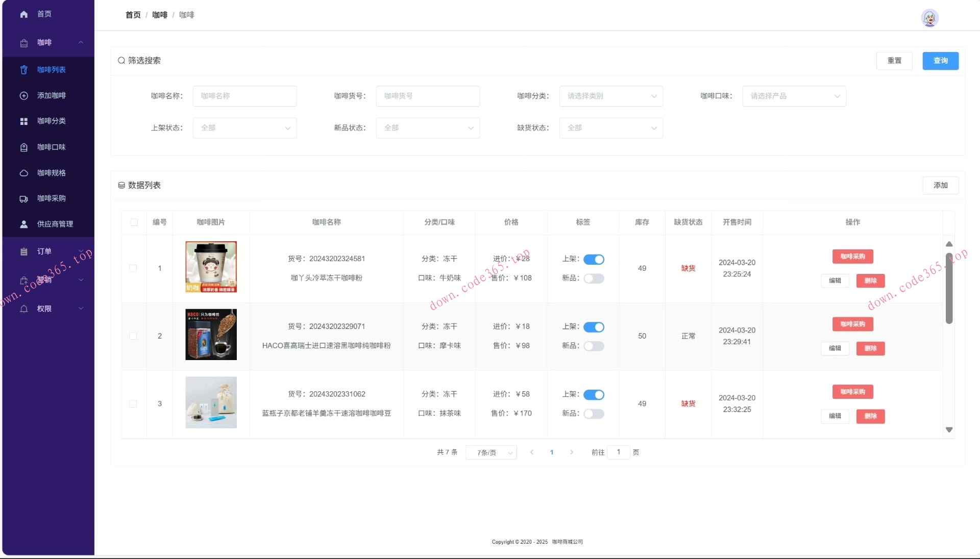Screen dimensions: 980x559
Task: Open the 咖啡分类 category dropdown
Action: pyautogui.click(x=611, y=96)
